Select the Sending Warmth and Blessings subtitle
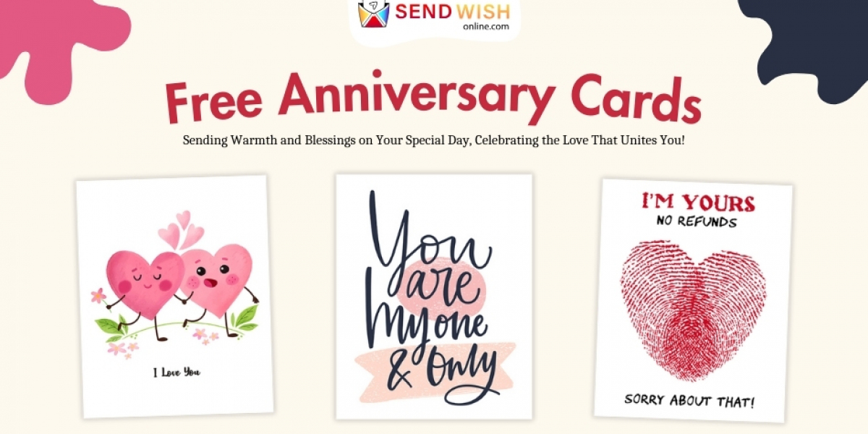 [x=433, y=140]
